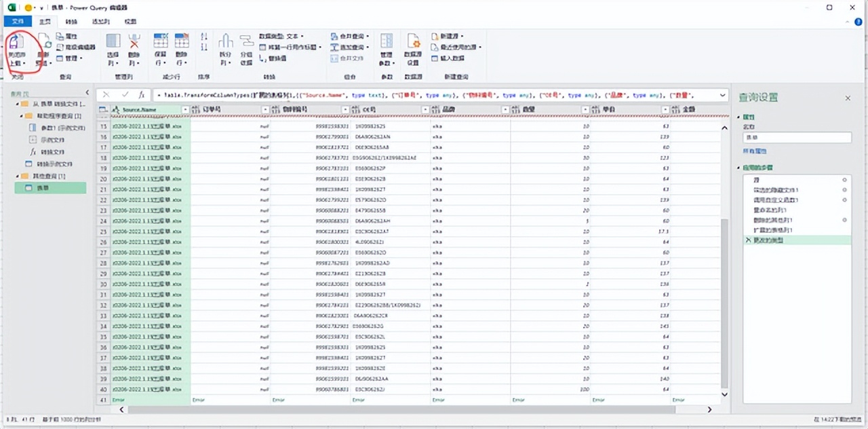Click the Refresh Preview icon
The height and width of the screenshot is (429, 868).
click(x=43, y=41)
